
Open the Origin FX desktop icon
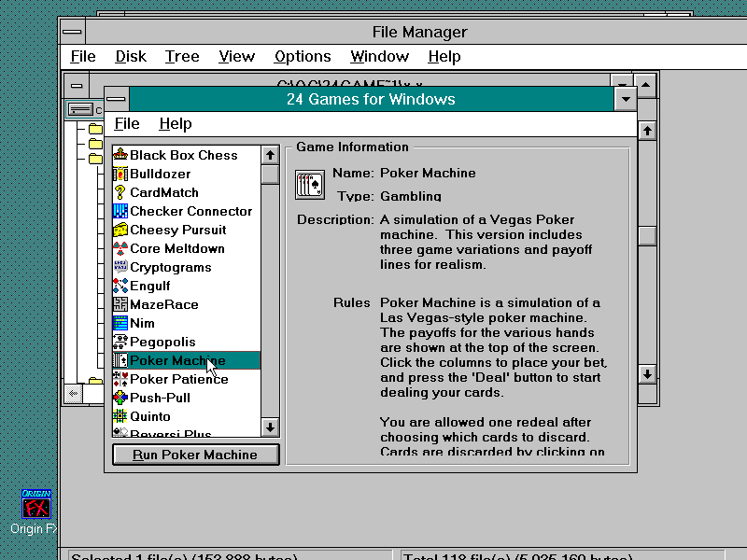pyautogui.click(x=36, y=504)
